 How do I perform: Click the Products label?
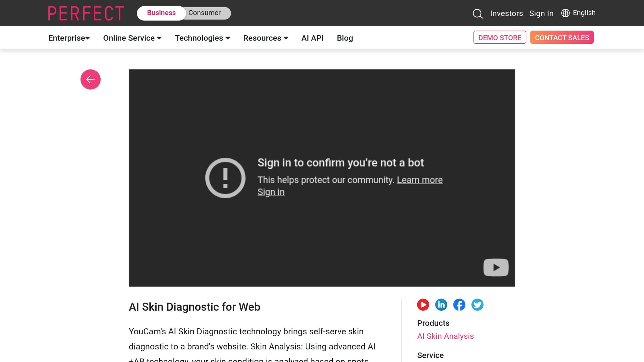433,323
